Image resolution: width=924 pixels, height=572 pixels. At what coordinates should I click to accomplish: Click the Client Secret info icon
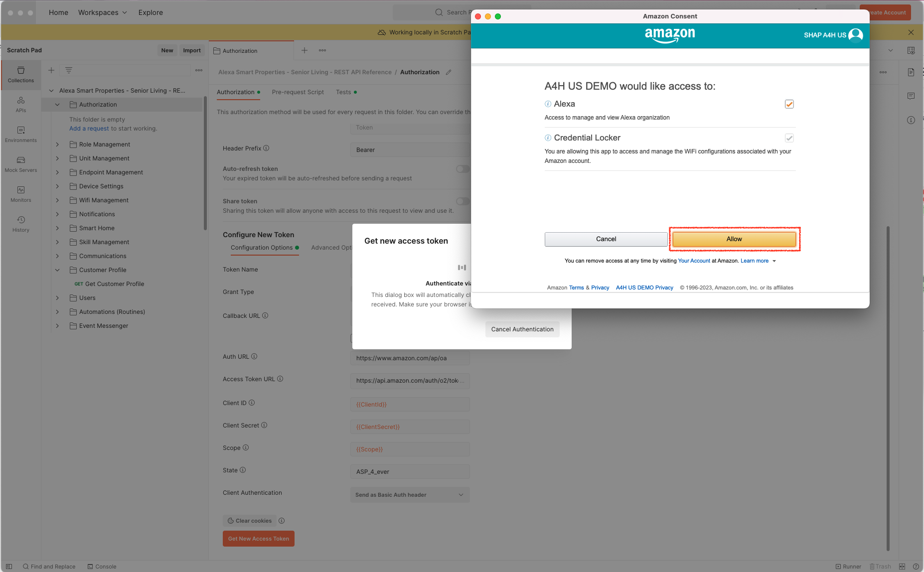point(264,425)
